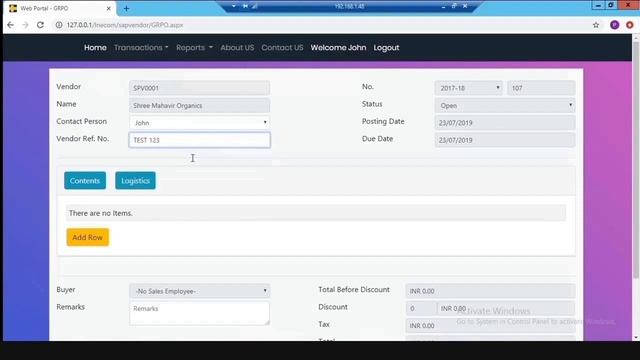Click the browser back arrow
The image size is (640, 360).
coord(11,25)
